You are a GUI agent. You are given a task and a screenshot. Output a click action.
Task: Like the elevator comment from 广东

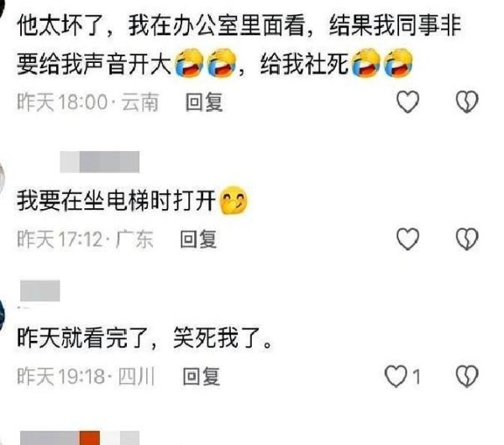coord(407,238)
